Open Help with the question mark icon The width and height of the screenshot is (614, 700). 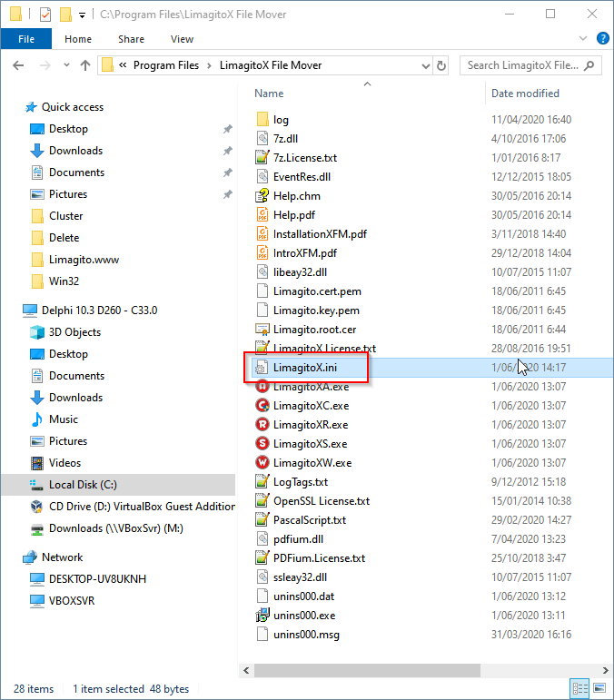point(603,38)
